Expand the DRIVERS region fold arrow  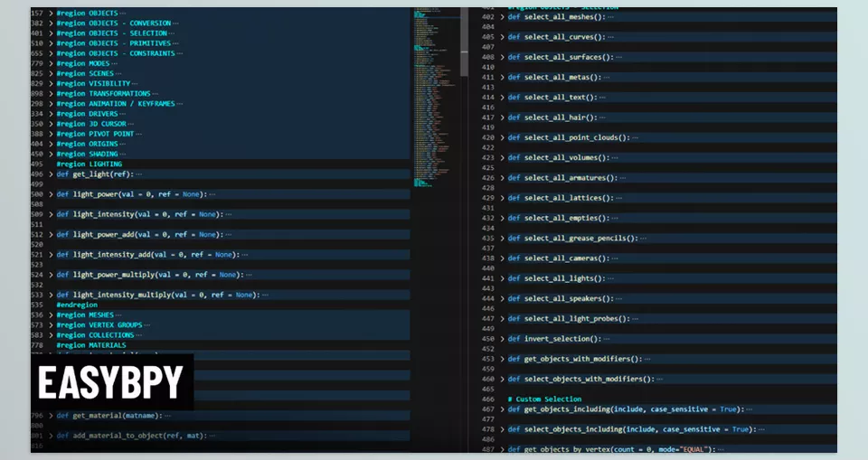[x=51, y=114]
